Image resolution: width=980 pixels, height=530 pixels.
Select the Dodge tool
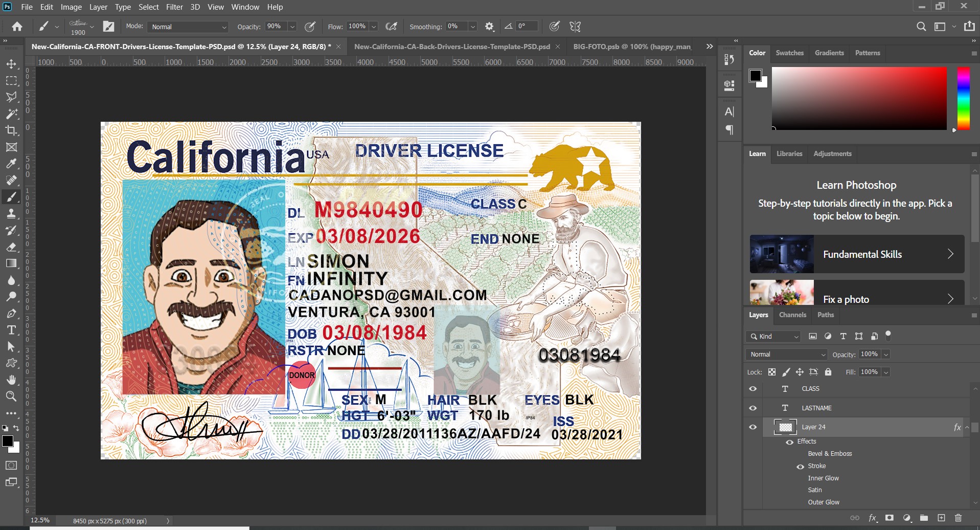[x=11, y=297]
